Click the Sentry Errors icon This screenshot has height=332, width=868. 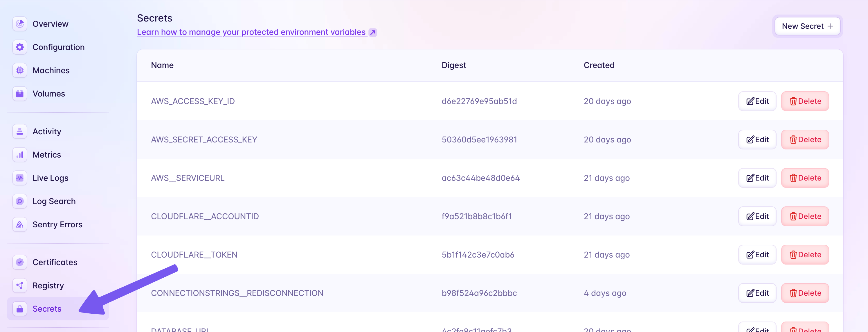point(20,225)
